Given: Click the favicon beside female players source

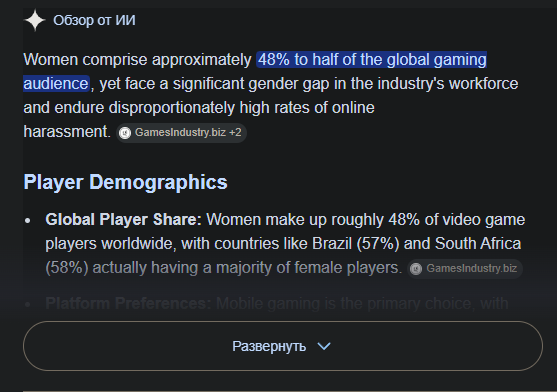Looking at the screenshot, I should pyautogui.click(x=416, y=269).
